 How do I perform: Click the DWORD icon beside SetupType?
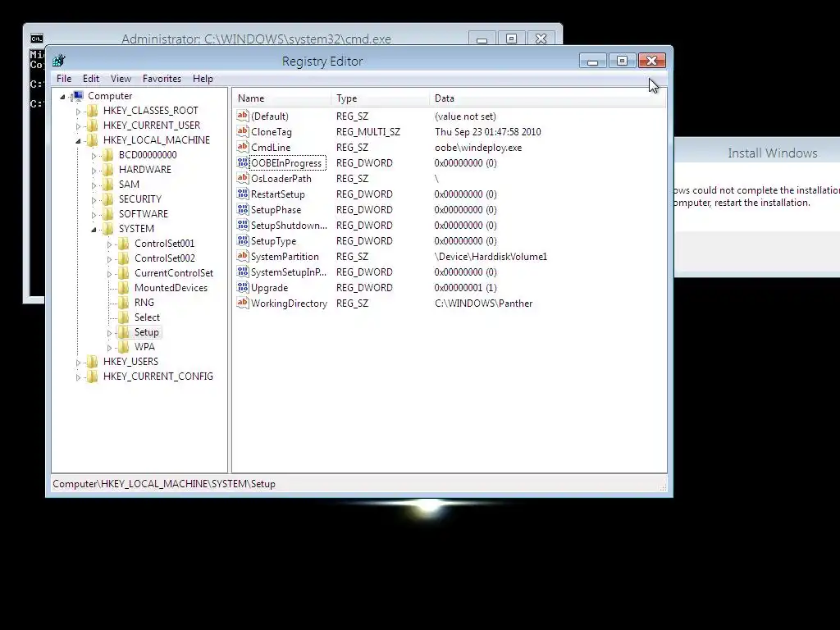click(x=243, y=240)
